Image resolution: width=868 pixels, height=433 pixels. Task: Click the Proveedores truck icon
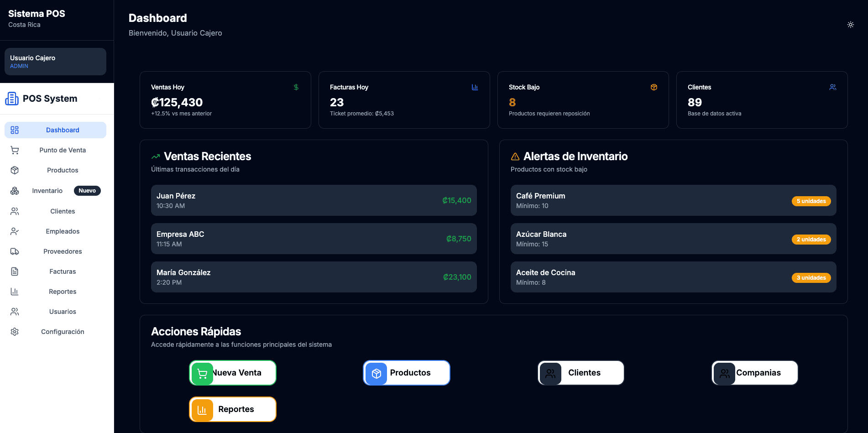click(x=15, y=251)
